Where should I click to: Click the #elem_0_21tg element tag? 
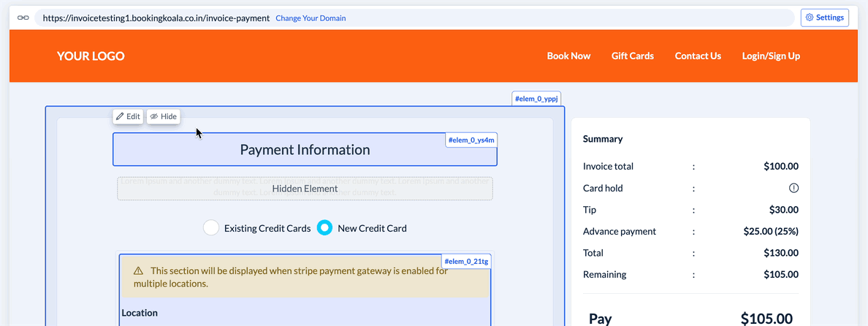click(x=466, y=261)
